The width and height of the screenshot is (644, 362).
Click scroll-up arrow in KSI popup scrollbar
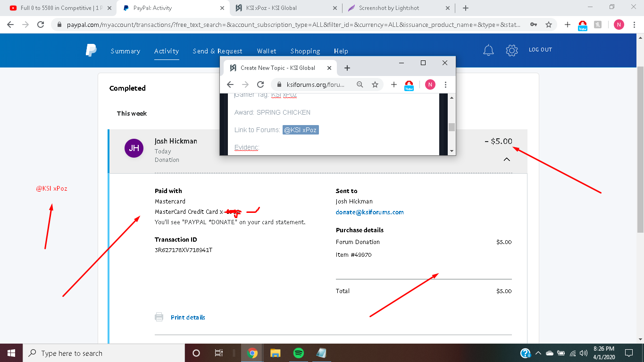point(452,97)
